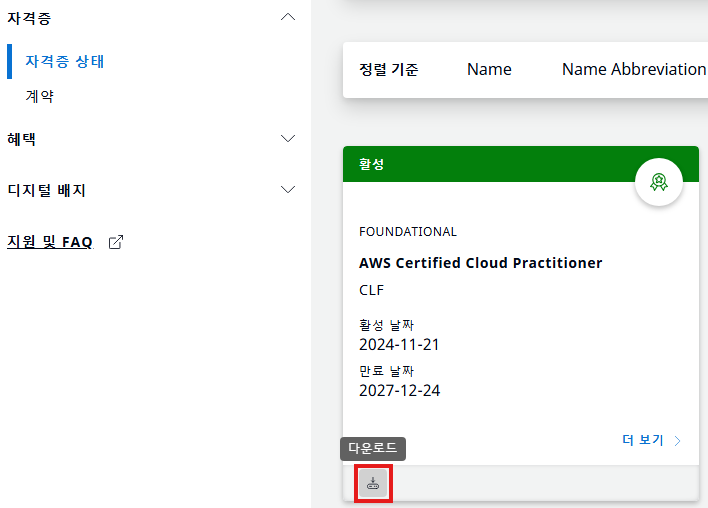Select 자격증 상태 in the sidebar
This screenshot has height=508, width=708.
[x=65, y=61]
